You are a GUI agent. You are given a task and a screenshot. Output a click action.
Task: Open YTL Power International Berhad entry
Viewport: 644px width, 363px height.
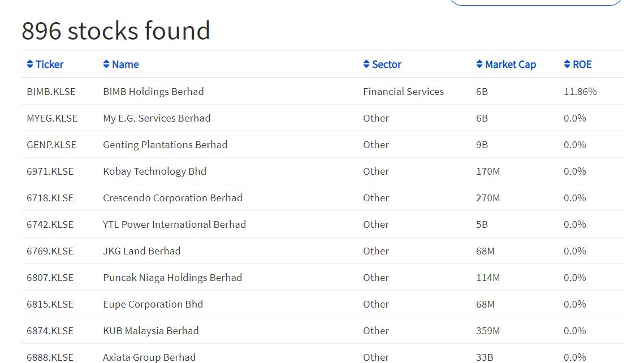[174, 224]
